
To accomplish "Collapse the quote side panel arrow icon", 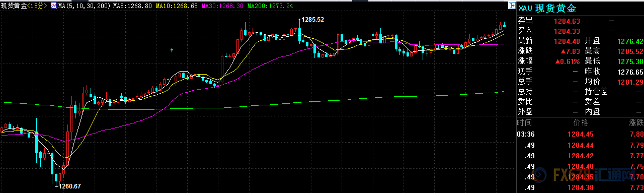I will coord(512,6).
